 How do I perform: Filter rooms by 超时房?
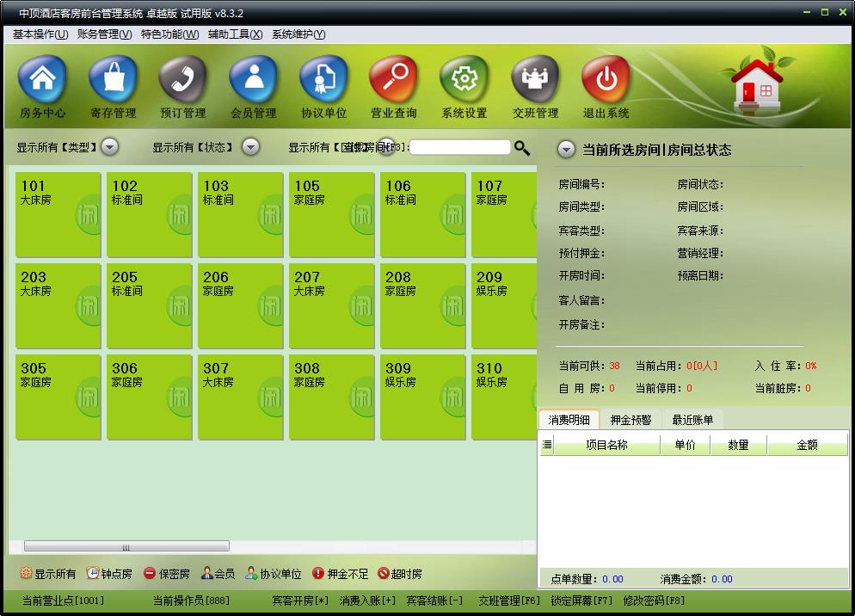(400, 574)
